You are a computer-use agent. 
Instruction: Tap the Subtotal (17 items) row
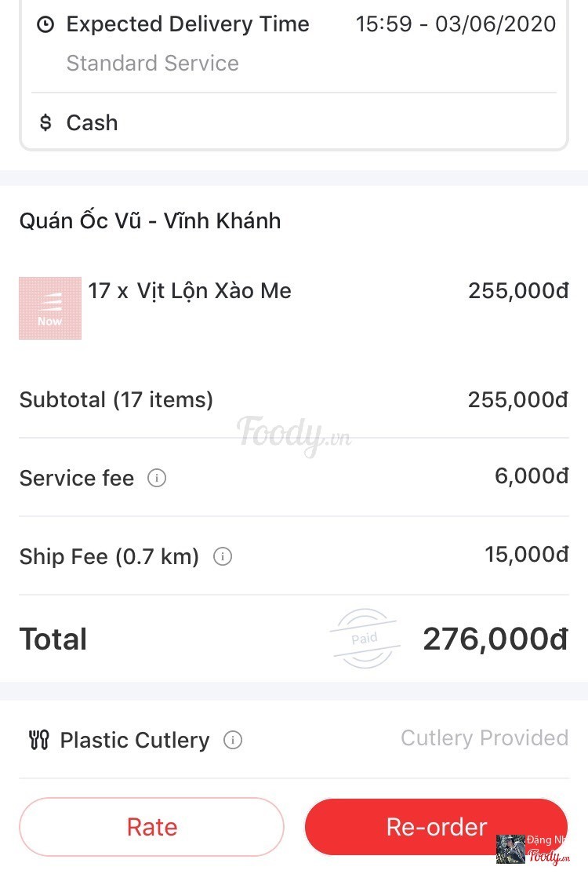(294, 399)
